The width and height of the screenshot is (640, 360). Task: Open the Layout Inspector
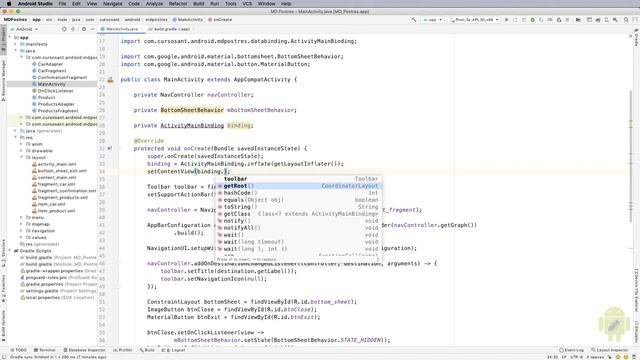pyautogui.click(x=610, y=350)
